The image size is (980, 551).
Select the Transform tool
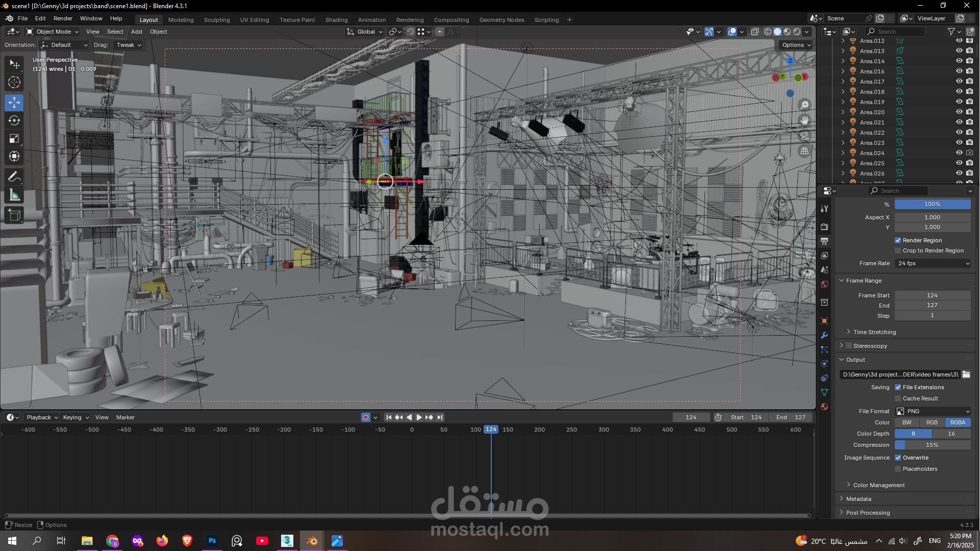[14, 156]
